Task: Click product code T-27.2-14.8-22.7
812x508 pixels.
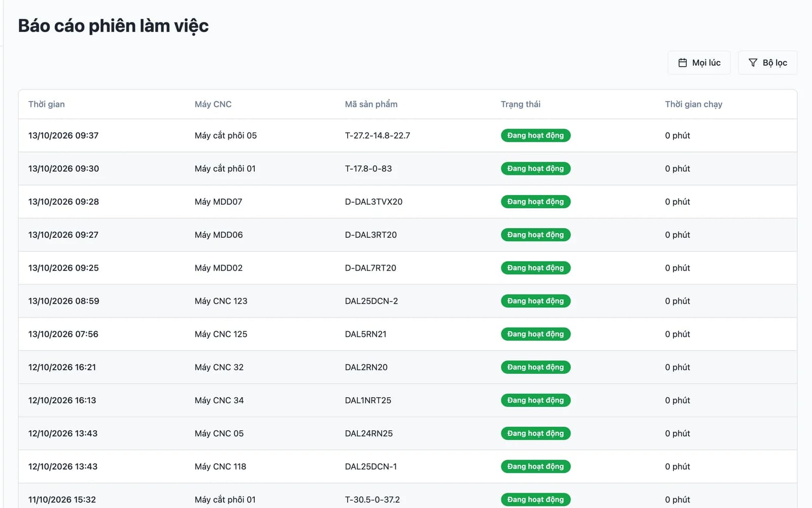Action: pyautogui.click(x=378, y=136)
